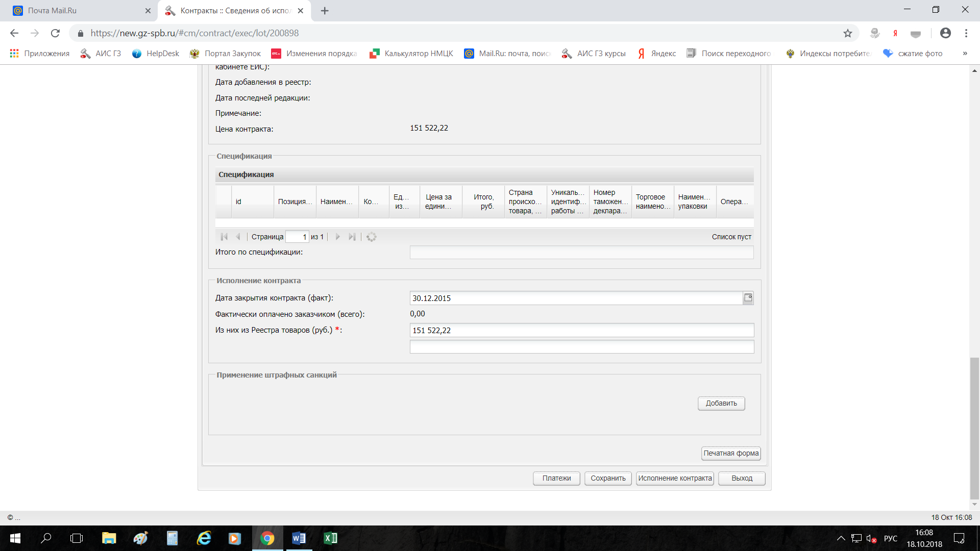Open the АИС ГЗ bookmark
The width and height of the screenshot is (980, 551).
[x=101, y=54]
